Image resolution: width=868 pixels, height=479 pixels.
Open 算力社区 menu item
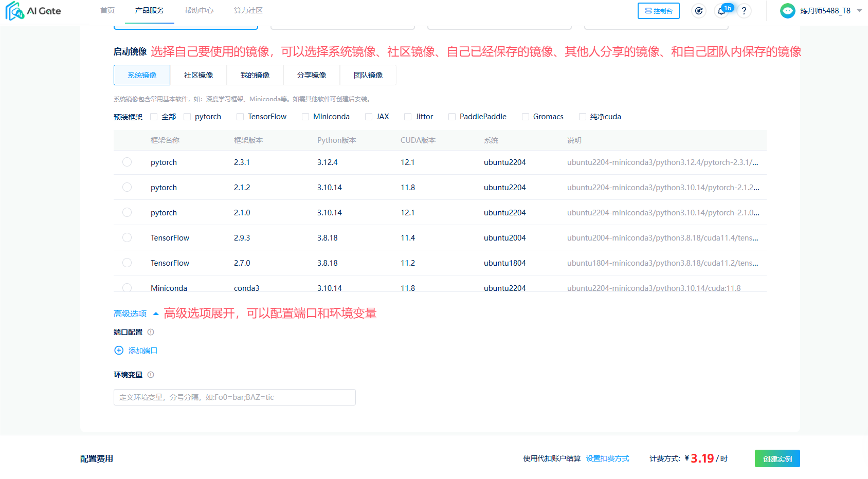point(248,10)
